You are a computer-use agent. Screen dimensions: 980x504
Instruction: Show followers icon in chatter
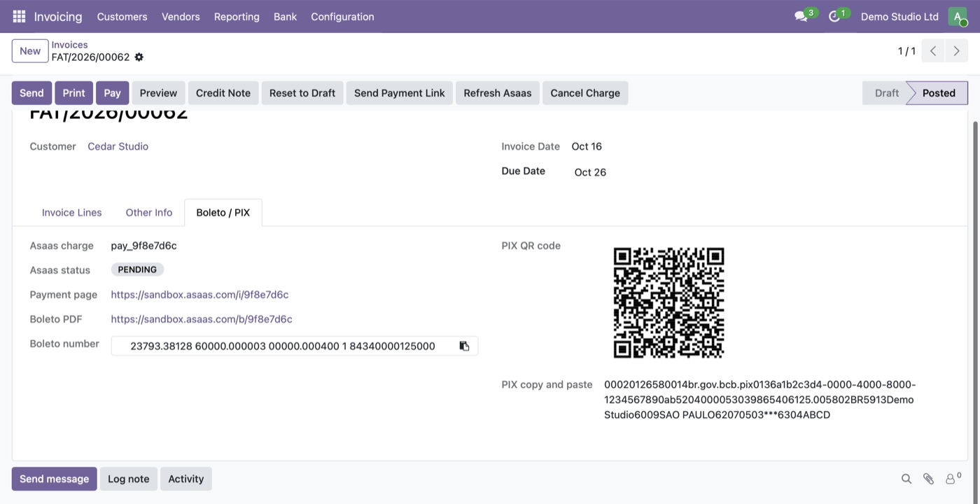click(x=953, y=479)
